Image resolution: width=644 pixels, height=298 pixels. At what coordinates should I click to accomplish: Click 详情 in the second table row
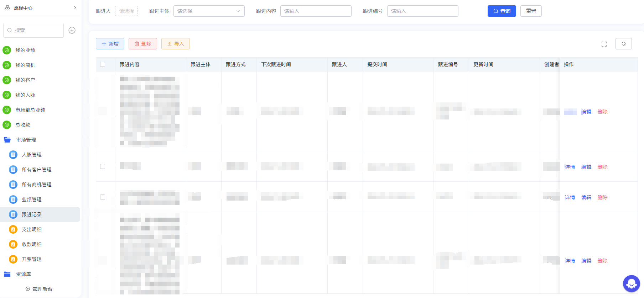coord(570,167)
